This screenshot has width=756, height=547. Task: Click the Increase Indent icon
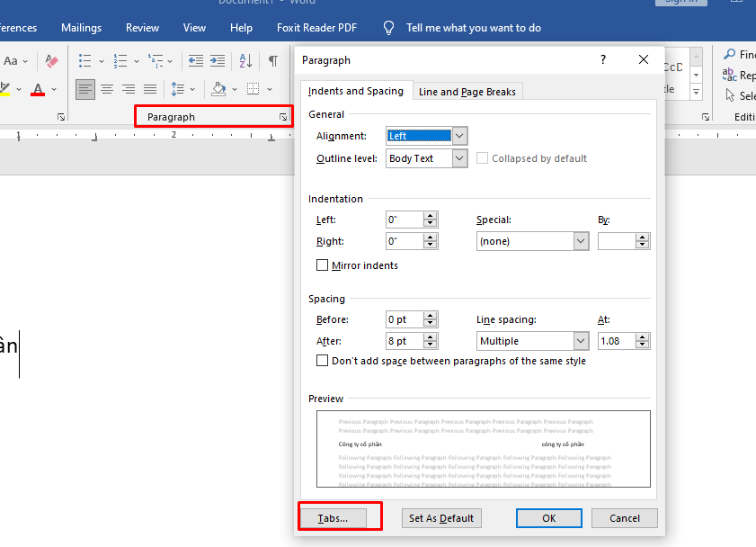tap(218, 61)
